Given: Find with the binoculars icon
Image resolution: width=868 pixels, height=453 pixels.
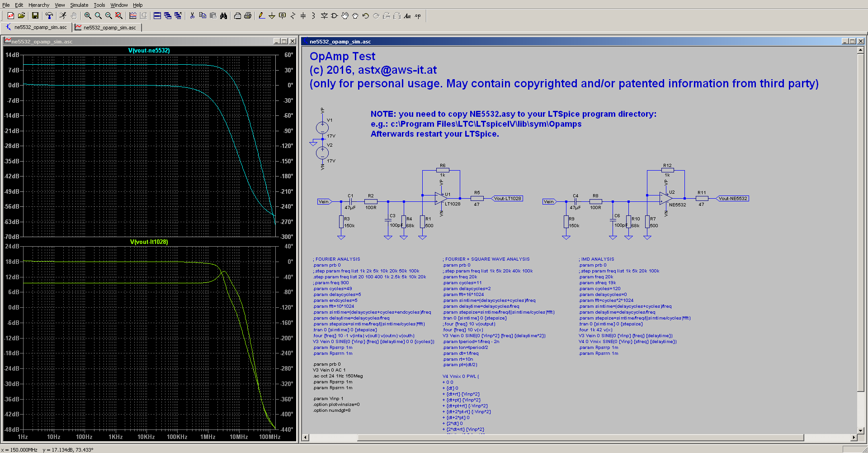Looking at the screenshot, I should [x=223, y=16].
